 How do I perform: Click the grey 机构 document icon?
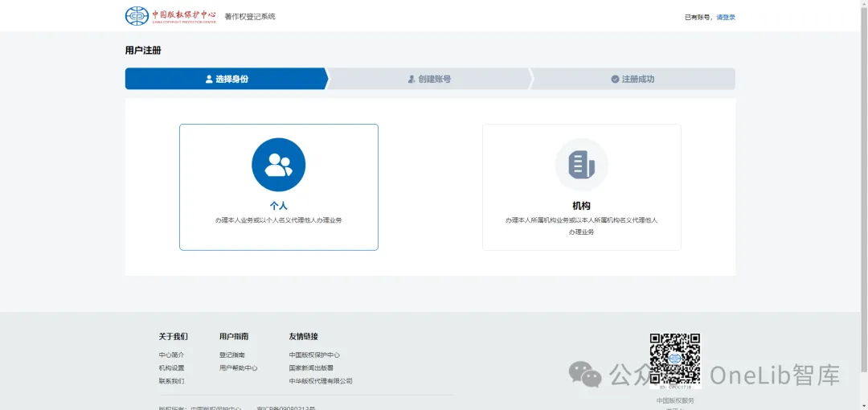pos(581,165)
